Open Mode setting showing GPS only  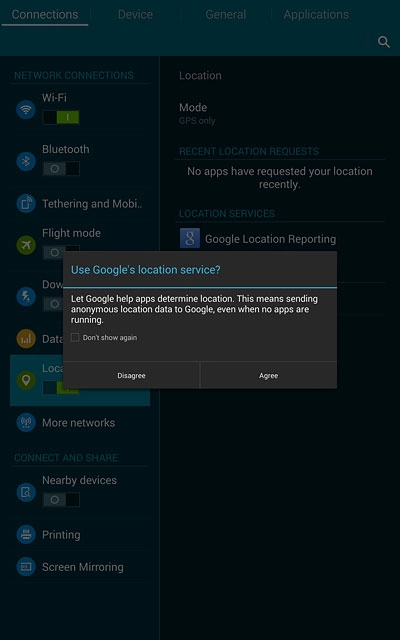[280, 113]
